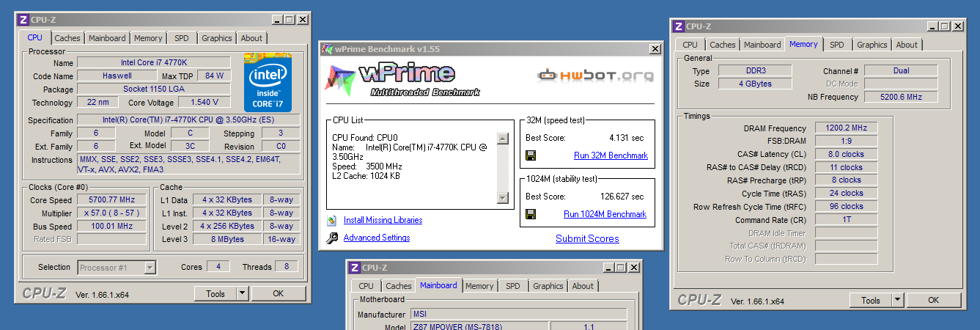980x330 pixels.
Task: Open Advanced Settings link
Action: (377, 238)
